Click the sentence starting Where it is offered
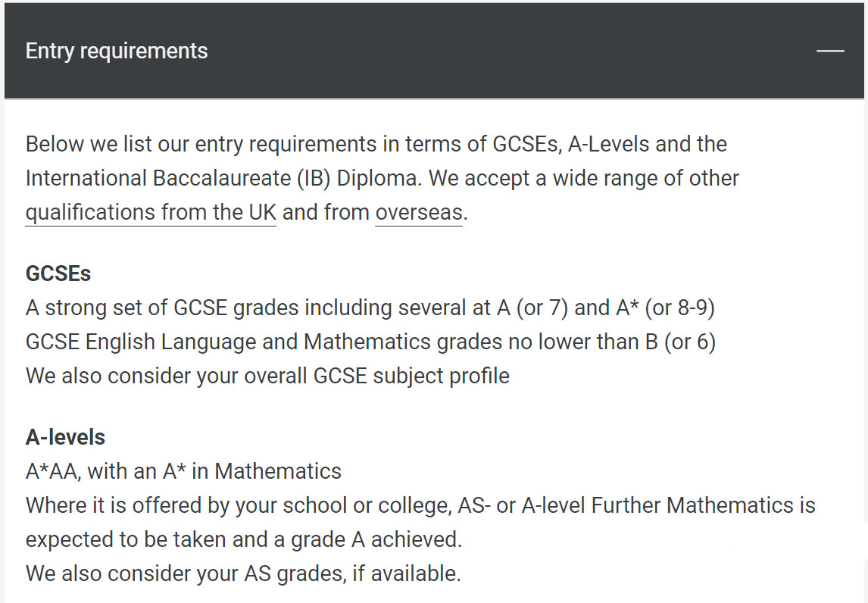Screen dimensions: 868x603 [x=420, y=522]
